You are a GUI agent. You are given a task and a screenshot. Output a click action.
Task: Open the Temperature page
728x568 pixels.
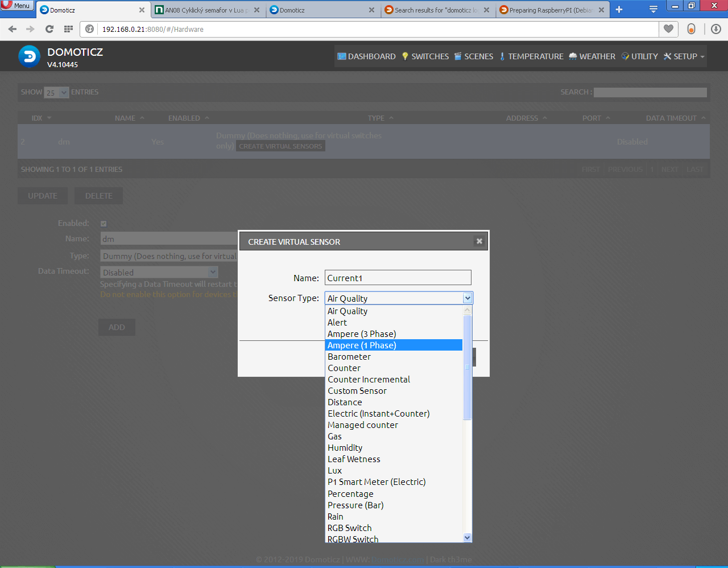tap(531, 56)
